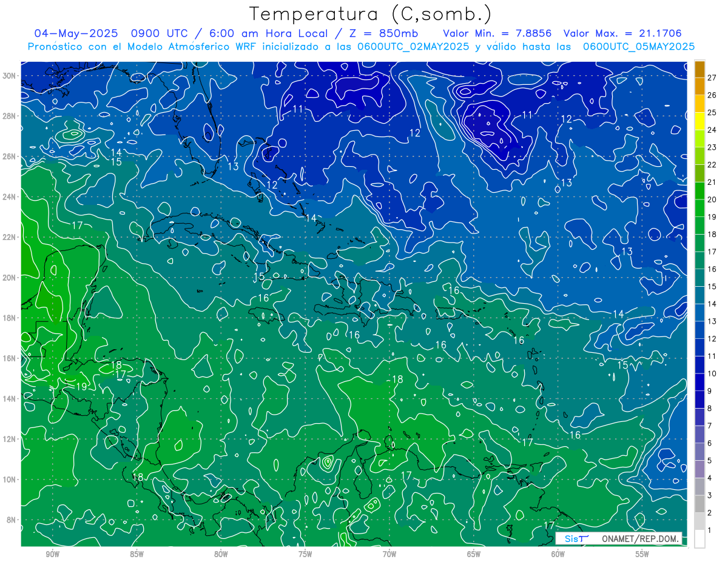
Task: Click the orange-brown swatch topping the color scale
Action: (x=699, y=69)
